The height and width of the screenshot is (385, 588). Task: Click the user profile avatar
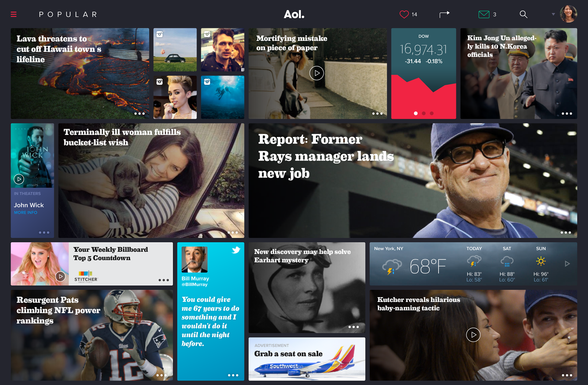coord(568,14)
